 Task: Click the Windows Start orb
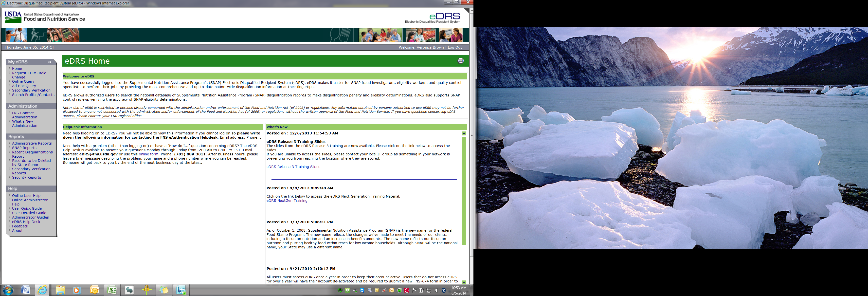(8, 290)
